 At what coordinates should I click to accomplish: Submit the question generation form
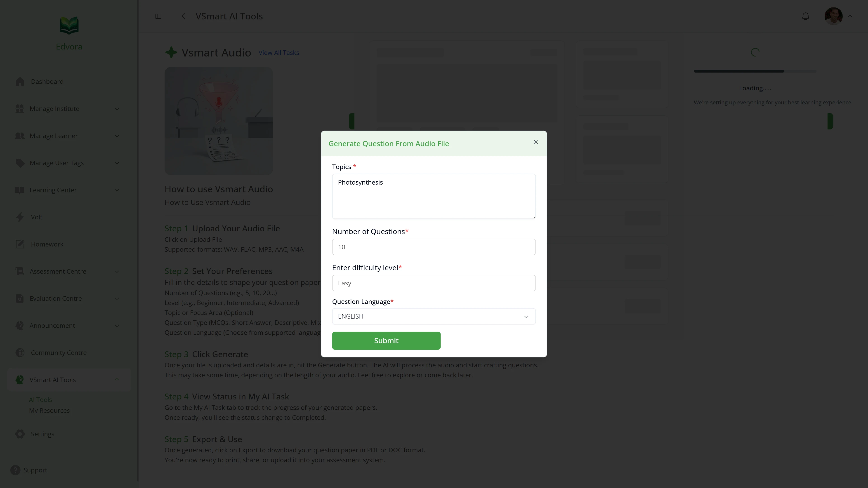coord(386,340)
